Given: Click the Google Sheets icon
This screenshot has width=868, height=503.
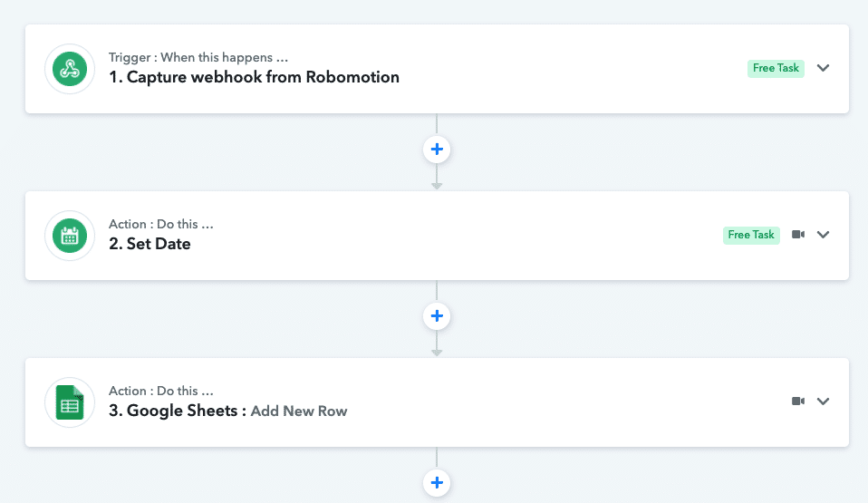Looking at the screenshot, I should tap(70, 402).
